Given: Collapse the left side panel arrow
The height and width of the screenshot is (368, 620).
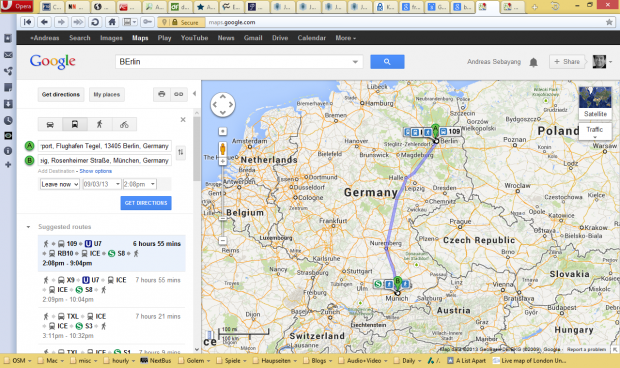Looking at the screenshot, I should coord(194,94).
